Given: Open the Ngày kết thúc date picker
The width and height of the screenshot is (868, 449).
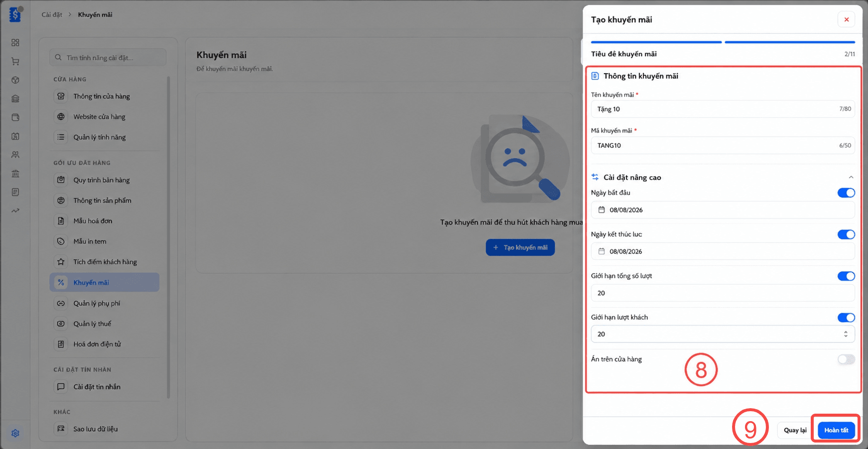Looking at the screenshot, I should pyautogui.click(x=723, y=251).
